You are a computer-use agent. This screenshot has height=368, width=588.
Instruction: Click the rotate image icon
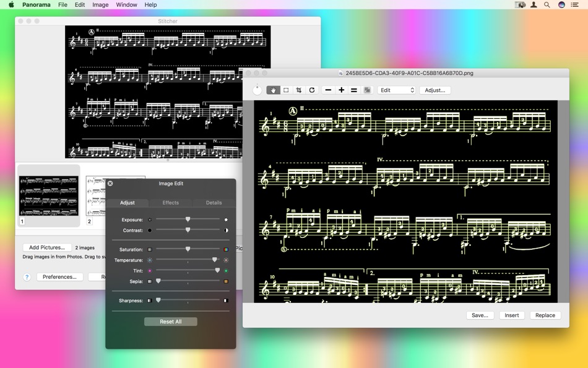click(x=311, y=90)
